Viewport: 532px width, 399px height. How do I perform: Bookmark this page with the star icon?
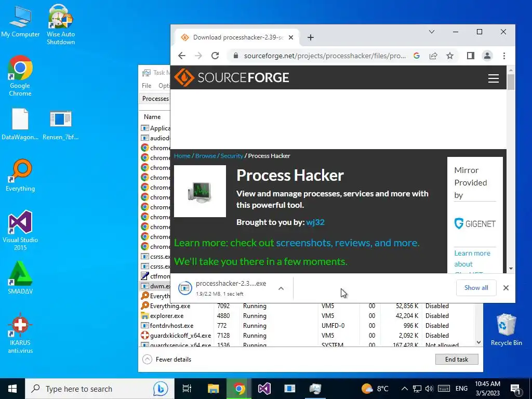(x=450, y=56)
